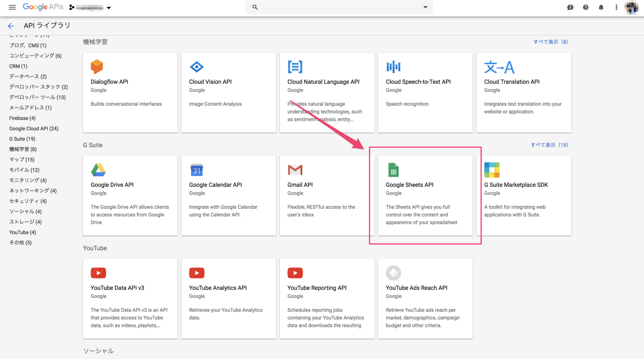This screenshot has width=644, height=363.
Task: Open the feedback alert icon
Action: (x=570, y=7)
